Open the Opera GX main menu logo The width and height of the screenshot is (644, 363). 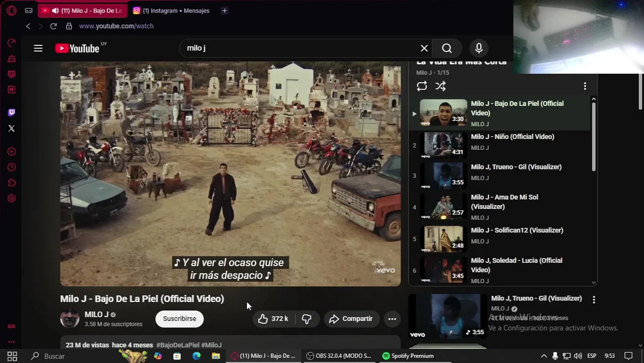(12, 11)
